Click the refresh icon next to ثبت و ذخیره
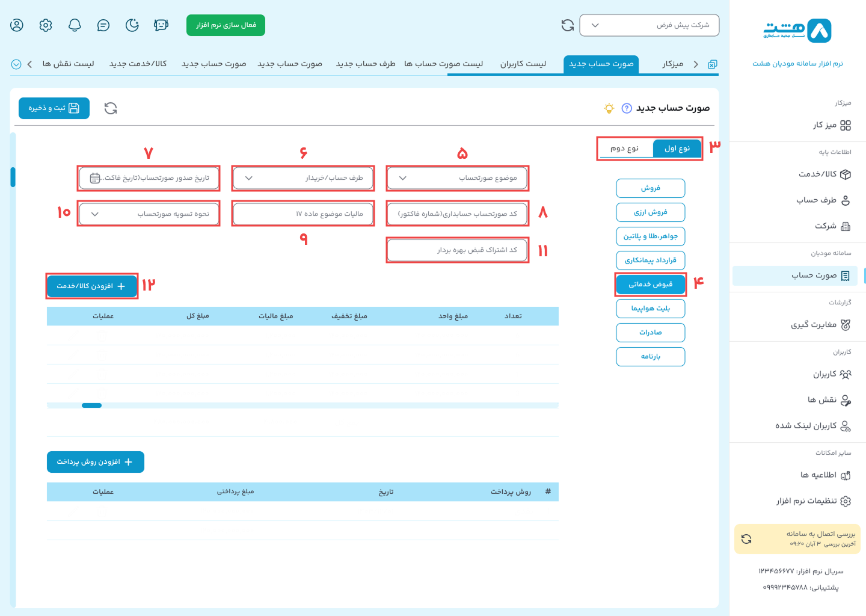 (111, 108)
